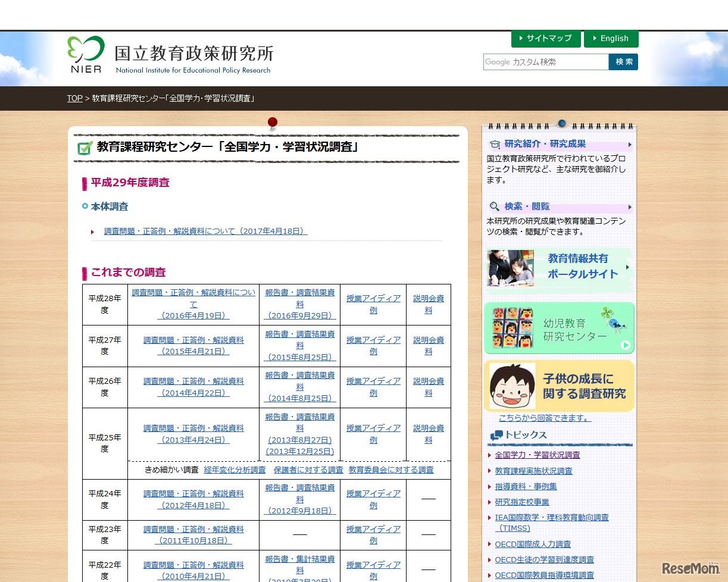This screenshot has width=728, height=582.
Task: Open the 研究紹介・研究成果 sidebar heading
Action: [x=545, y=144]
